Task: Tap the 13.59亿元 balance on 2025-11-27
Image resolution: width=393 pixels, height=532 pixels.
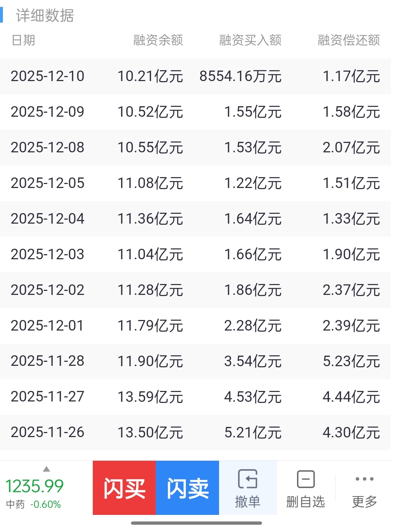Action: click(x=150, y=397)
